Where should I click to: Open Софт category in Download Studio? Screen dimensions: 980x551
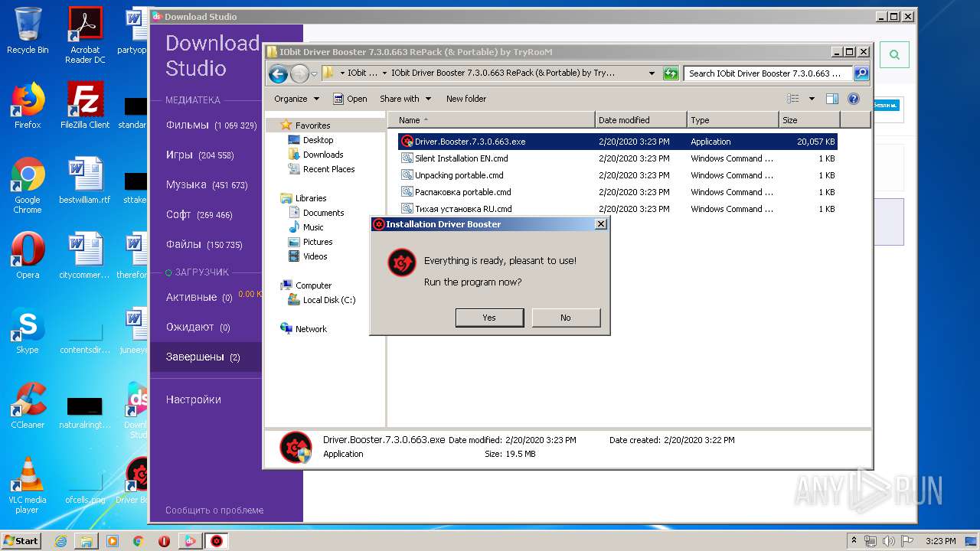[199, 214]
